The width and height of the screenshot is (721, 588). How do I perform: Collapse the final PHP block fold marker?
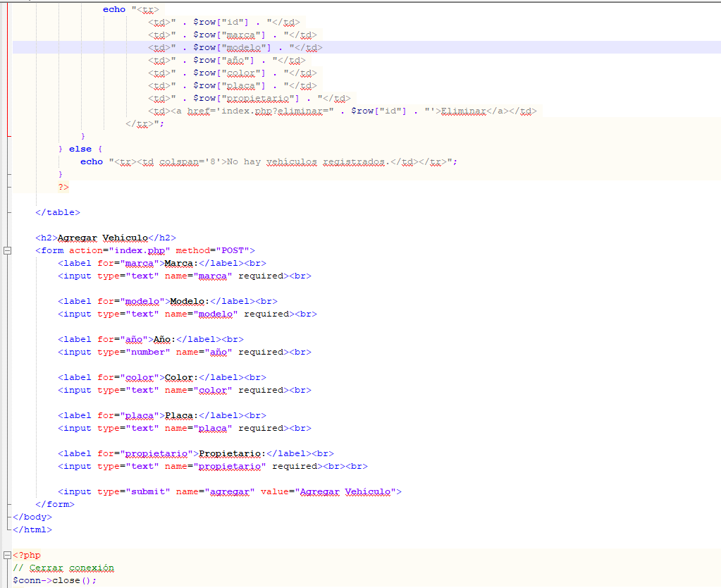[8, 555]
